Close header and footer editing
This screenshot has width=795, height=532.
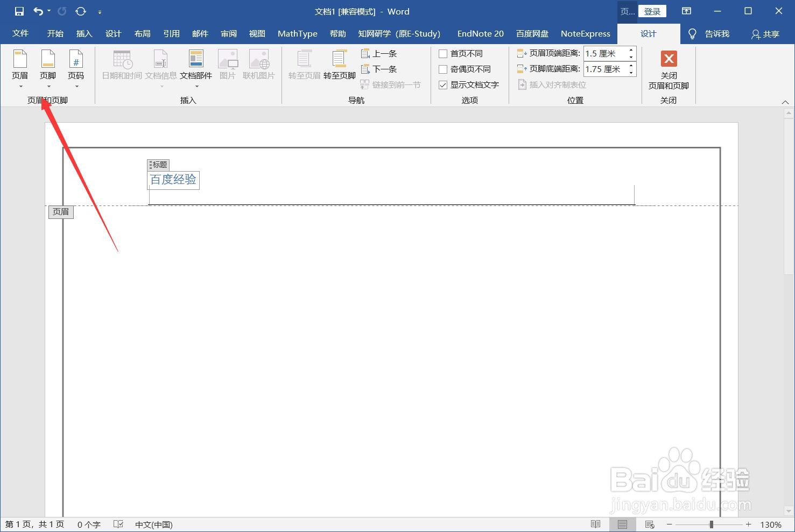coord(669,70)
